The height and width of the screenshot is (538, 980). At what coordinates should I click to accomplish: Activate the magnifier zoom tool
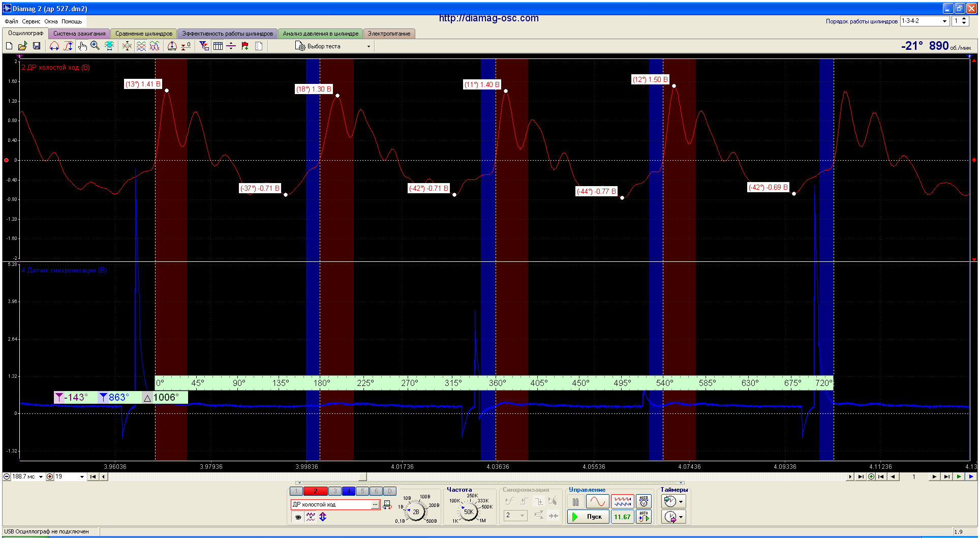[x=95, y=46]
